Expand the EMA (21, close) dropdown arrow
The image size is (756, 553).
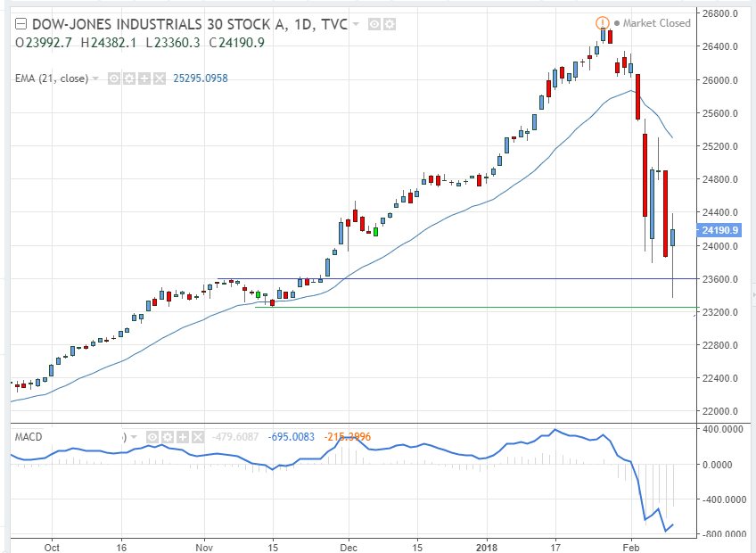[x=95, y=78]
